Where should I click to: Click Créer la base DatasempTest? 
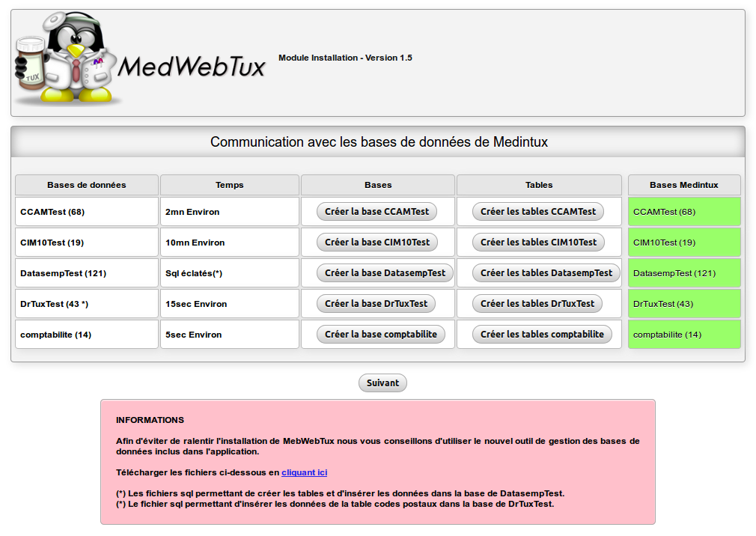pos(385,273)
